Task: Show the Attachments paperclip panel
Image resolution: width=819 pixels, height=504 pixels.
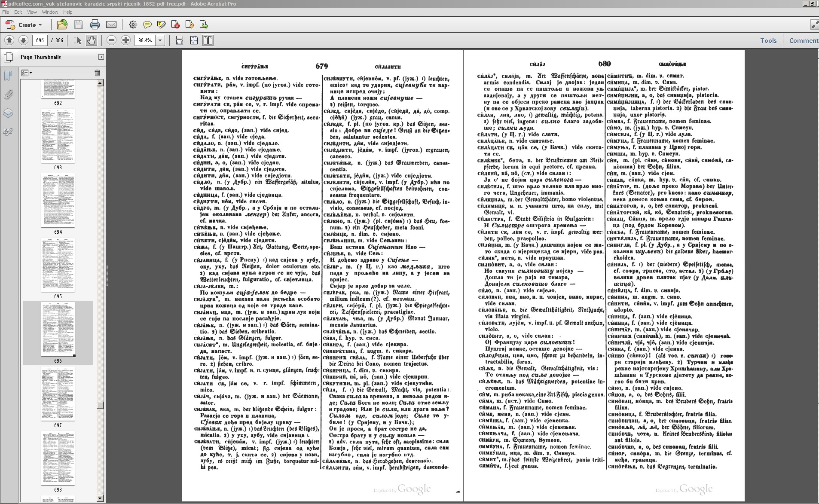Action: pyautogui.click(x=8, y=95)
